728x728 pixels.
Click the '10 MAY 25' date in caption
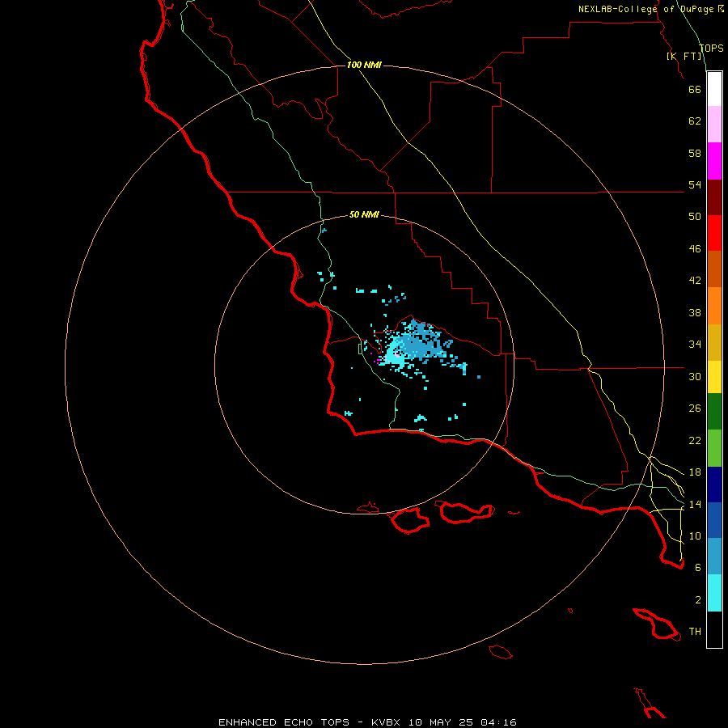point(441,722)
